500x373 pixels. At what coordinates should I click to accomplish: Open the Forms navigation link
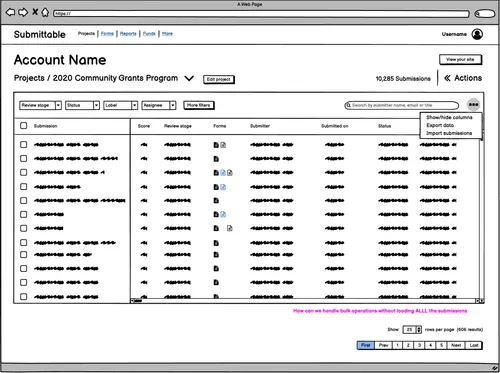pyautogui.click(x=107, y=34)
